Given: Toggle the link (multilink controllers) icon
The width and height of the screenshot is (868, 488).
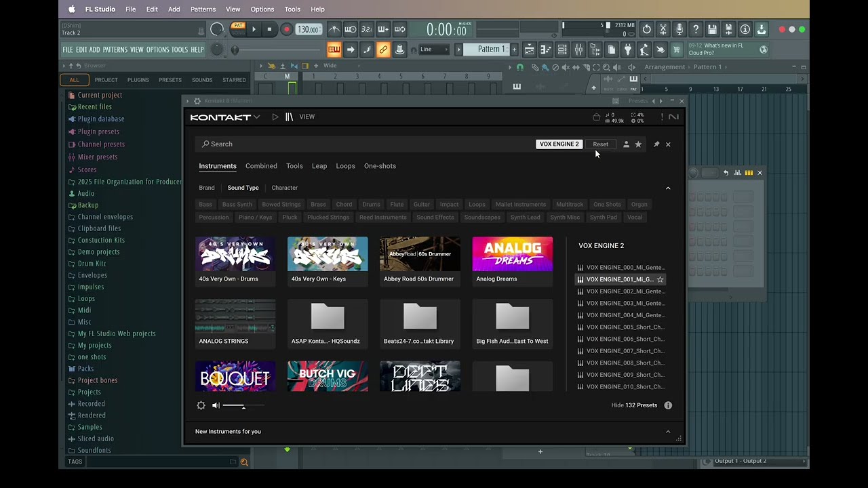Looking at the screenshot, I should pyautogui.click(x=383, y=49).
